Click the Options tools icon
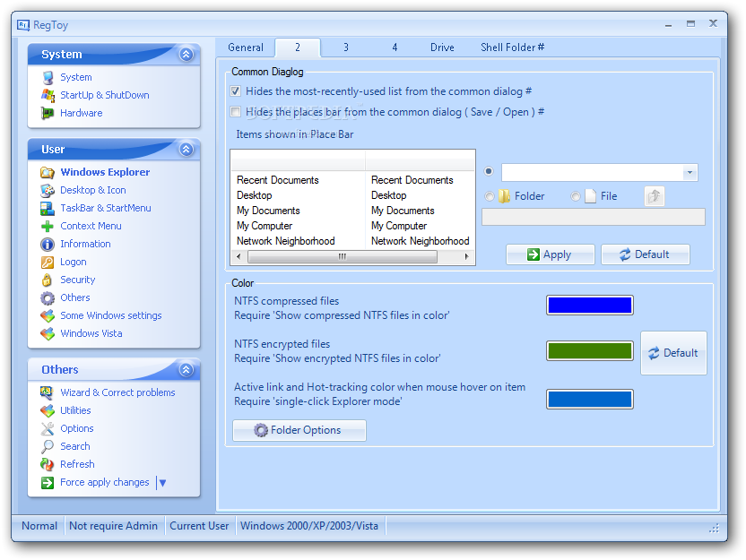This screenshot has width=746, height=560. click(48, 429)
